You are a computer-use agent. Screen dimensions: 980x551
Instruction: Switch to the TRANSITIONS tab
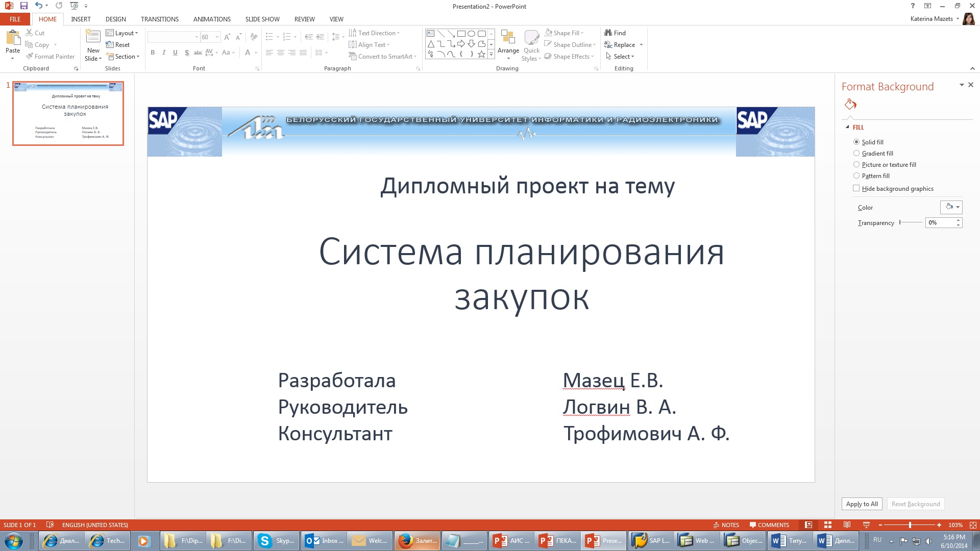[159, 19]
